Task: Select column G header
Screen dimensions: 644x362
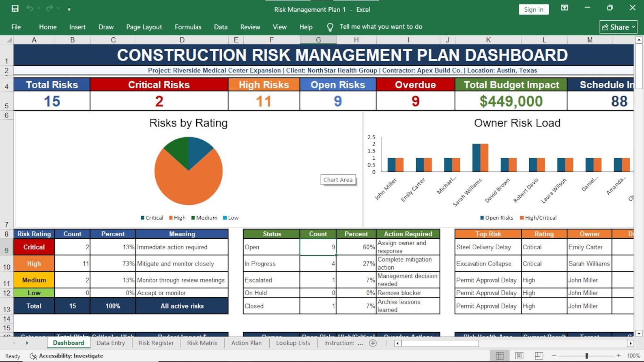Action: click(318, 40)
